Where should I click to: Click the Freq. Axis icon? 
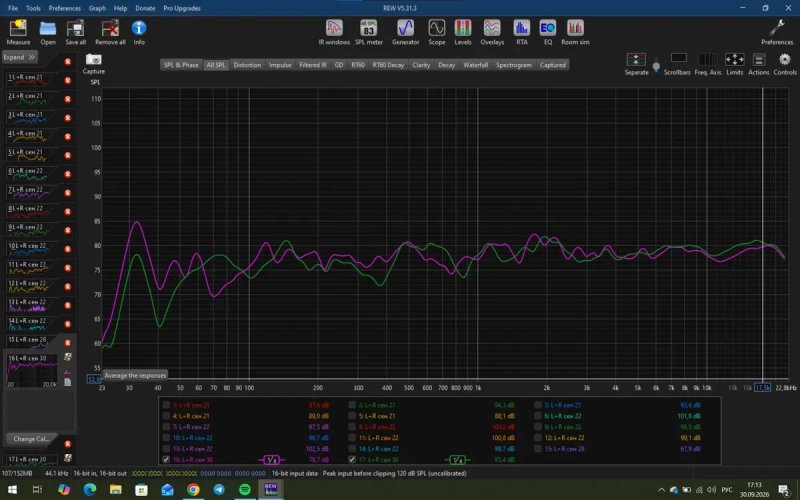[708, 64]
